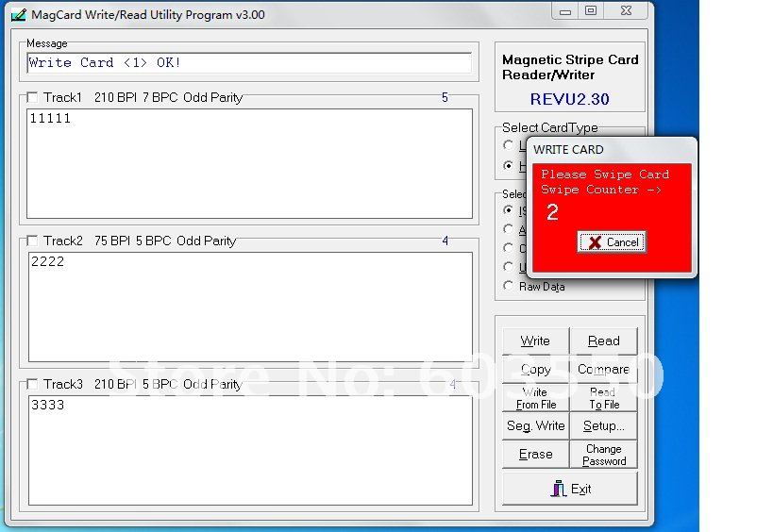Open the Setup... dialog
Screen dimensions: 773x532
[603, 425]
